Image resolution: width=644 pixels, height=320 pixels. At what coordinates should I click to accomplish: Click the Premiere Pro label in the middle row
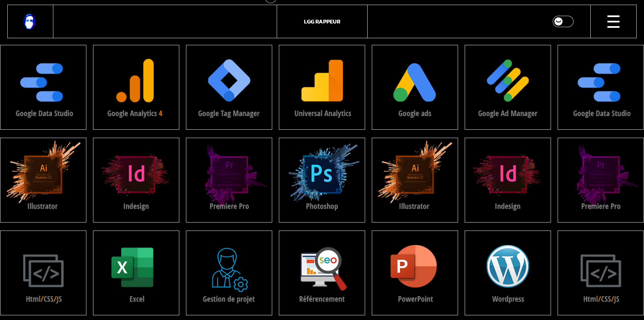pyautogui.click(x=229, y=206)
